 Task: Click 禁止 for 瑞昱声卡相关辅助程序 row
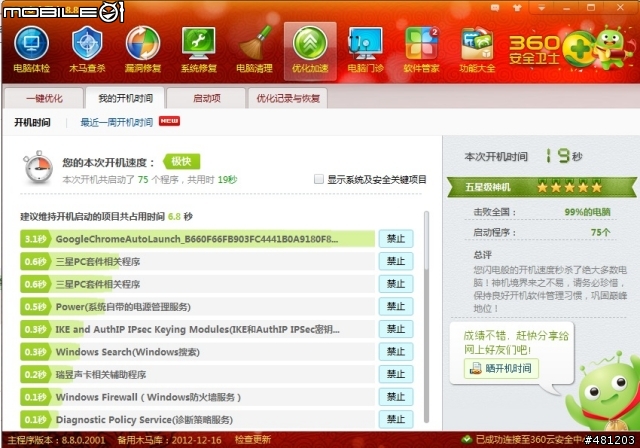(396, 374)
